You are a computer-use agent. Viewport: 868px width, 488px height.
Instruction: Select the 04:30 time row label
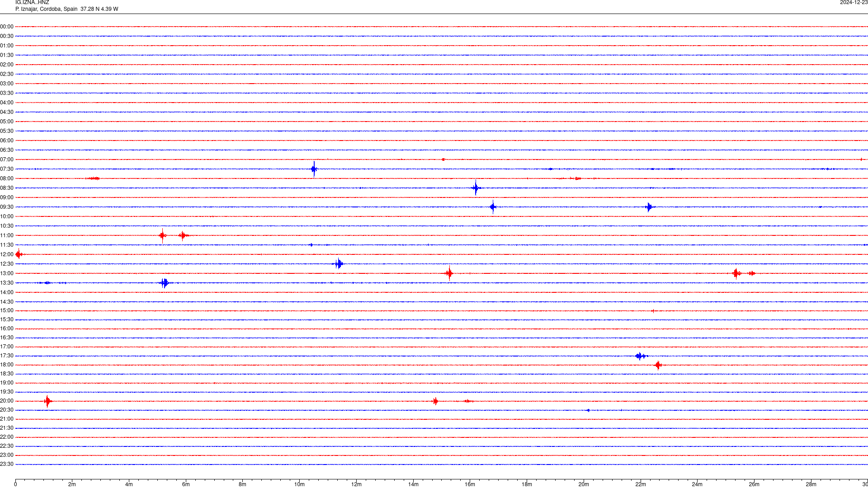coord(7,112)
